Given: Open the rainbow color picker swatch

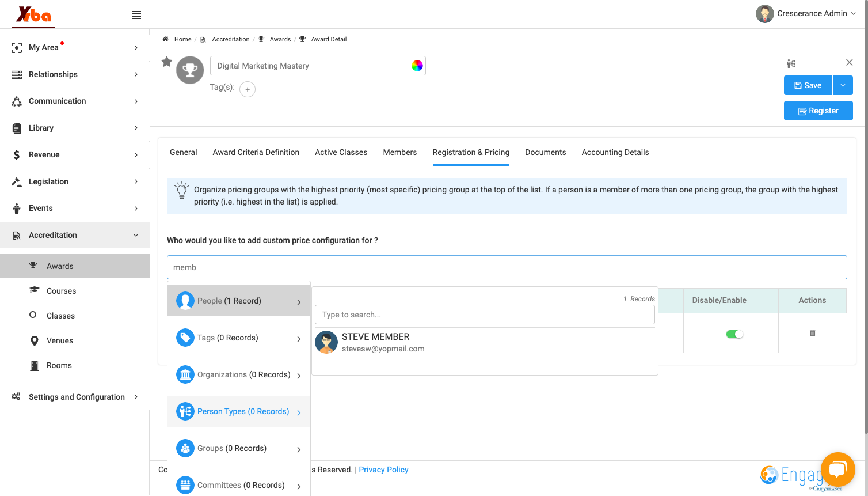Looking at the screenshot, I should coord(417,66).
